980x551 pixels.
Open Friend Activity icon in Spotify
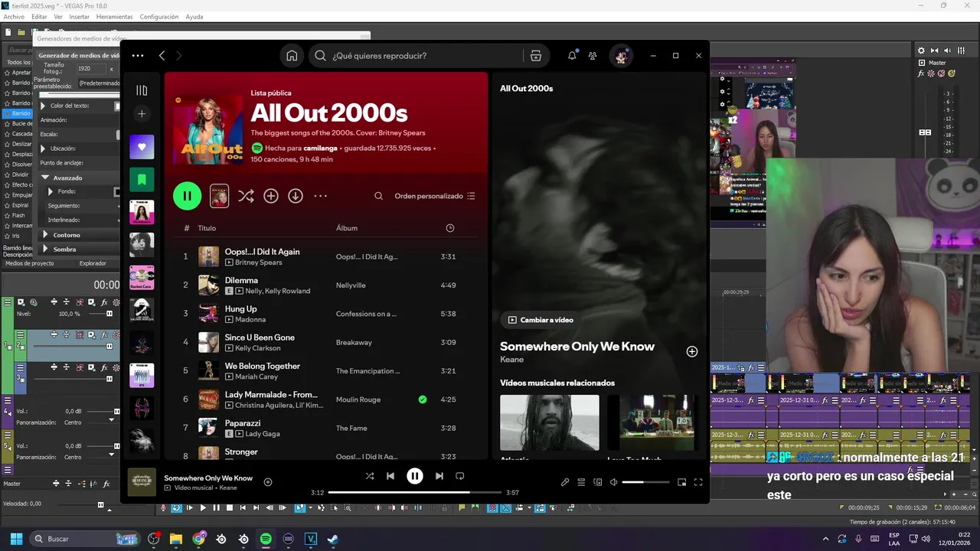pos(593,55)
